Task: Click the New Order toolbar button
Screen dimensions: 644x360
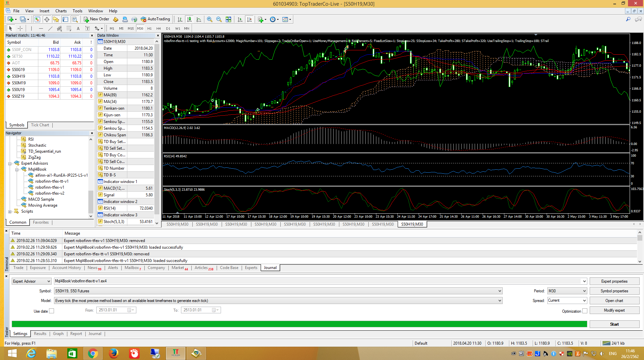Action: (96, 19)
